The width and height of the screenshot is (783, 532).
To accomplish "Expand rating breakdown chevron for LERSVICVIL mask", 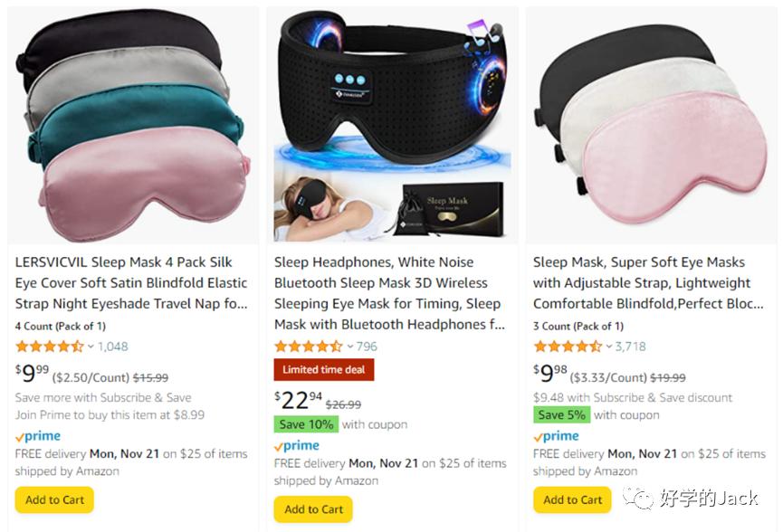I will point(91,347).
